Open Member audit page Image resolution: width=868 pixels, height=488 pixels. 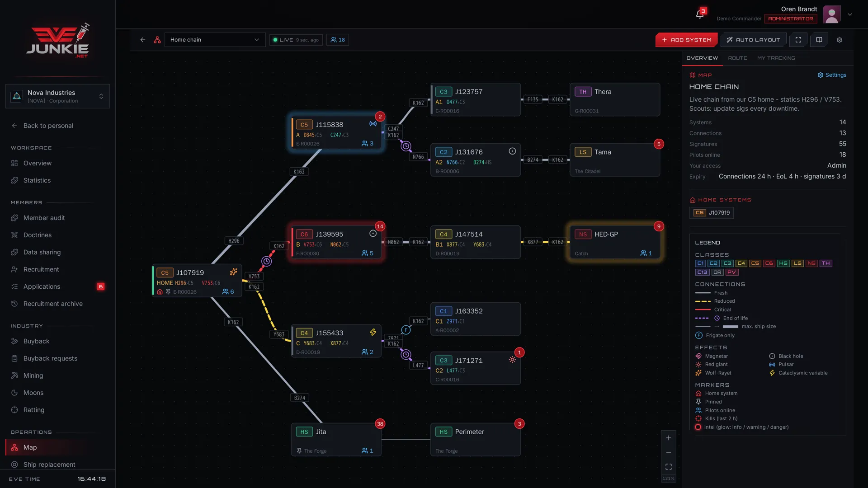(x=57, y=218)
